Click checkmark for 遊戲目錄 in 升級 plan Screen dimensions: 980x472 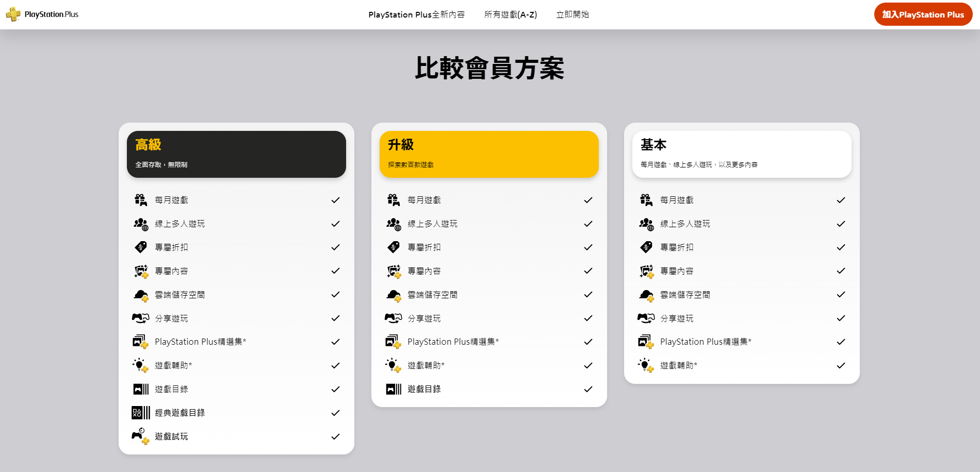coord(588,389)
